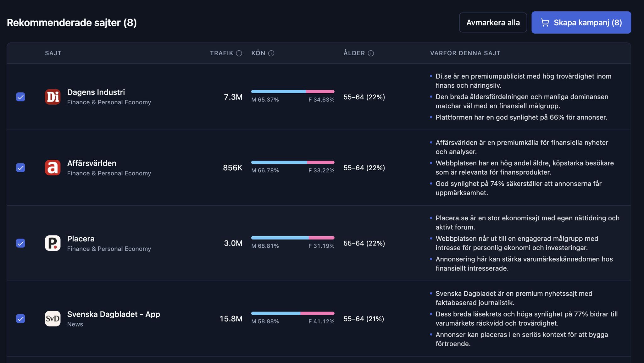The width and height of the screenshot is (644, 363).
Task: Click the Placera 'P.' logo
Action: pos(53,243)
